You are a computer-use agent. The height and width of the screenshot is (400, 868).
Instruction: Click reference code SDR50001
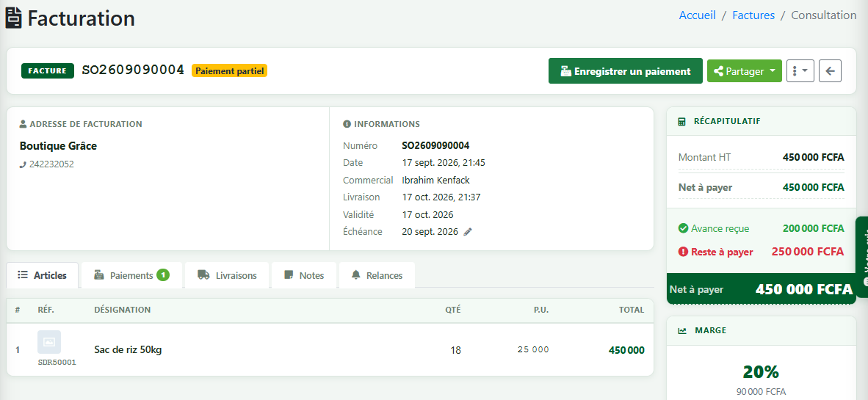pos(57,363)
